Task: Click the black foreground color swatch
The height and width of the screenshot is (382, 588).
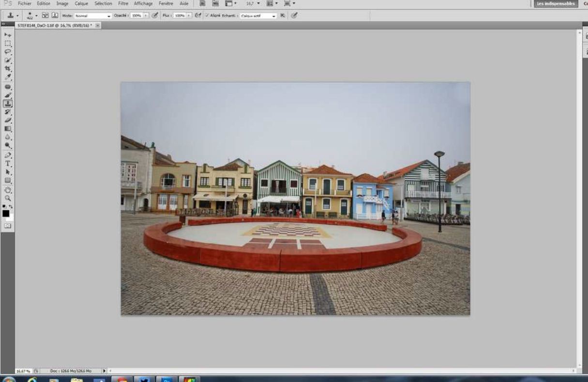Action: pos(6,214)
